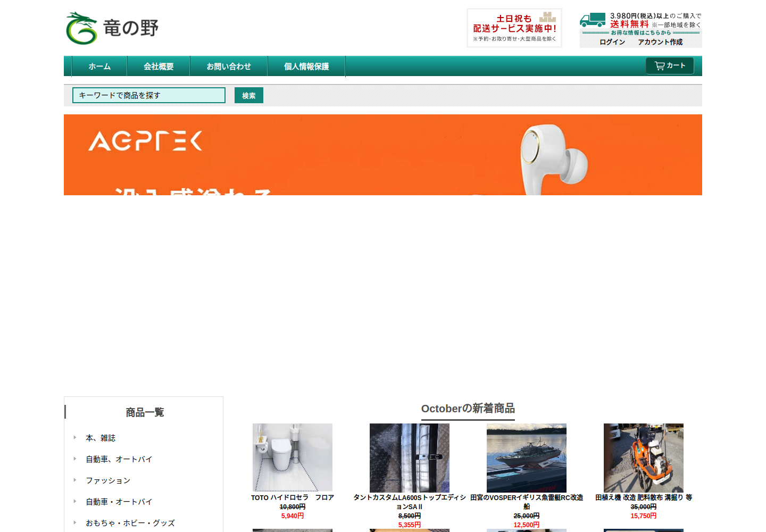Click the 12,500円 sale price
The height and width of the screenshot is (532, 766).
click(527, 525)
